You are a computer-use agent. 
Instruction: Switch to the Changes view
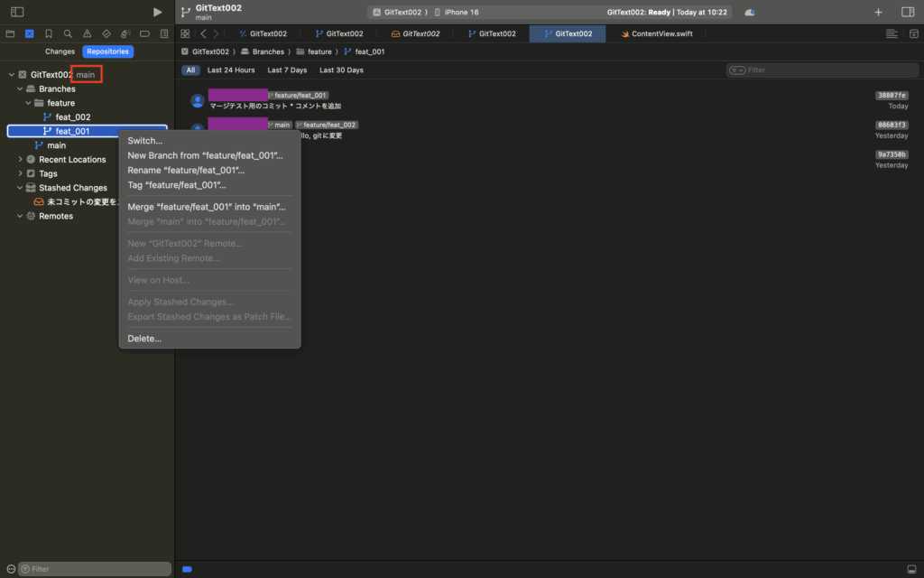[60, 51]
